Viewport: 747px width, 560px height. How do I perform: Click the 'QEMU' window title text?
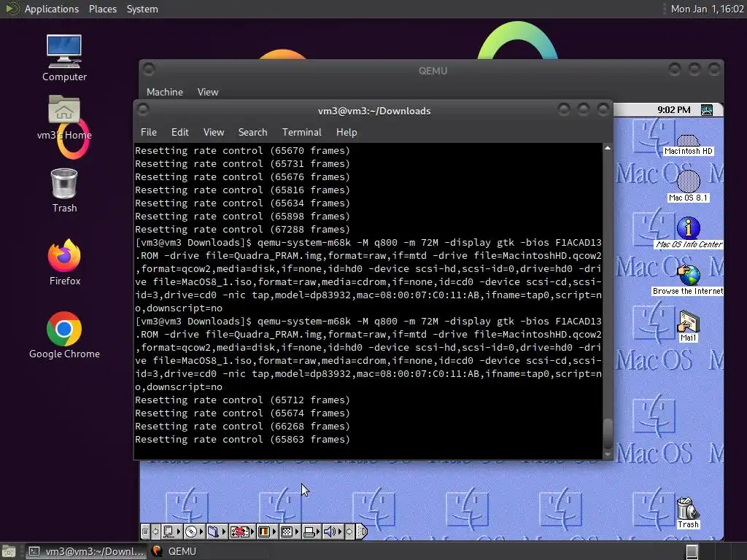433,71
